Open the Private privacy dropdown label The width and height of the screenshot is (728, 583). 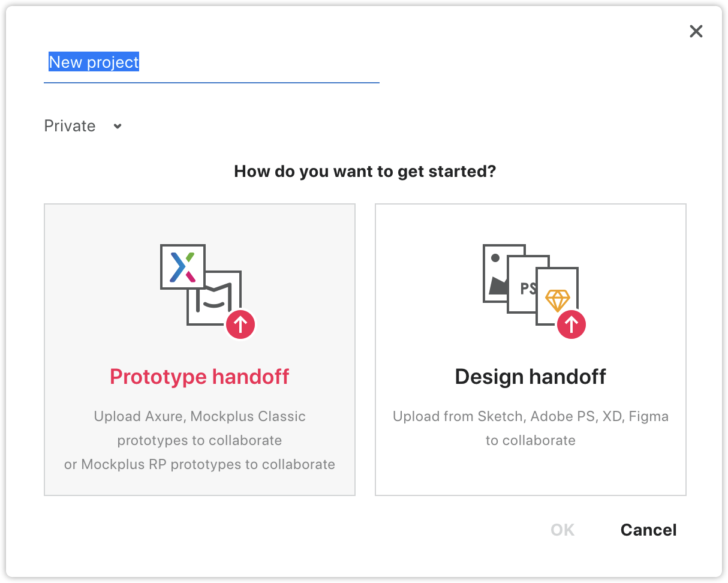[70, 126]
